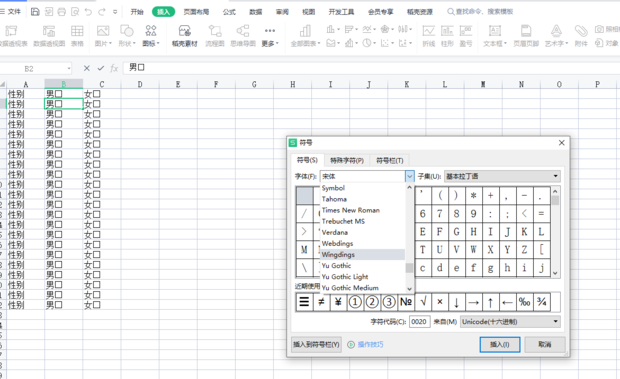
Task: Click the Redo arrow icon
Action: [102, 12]
